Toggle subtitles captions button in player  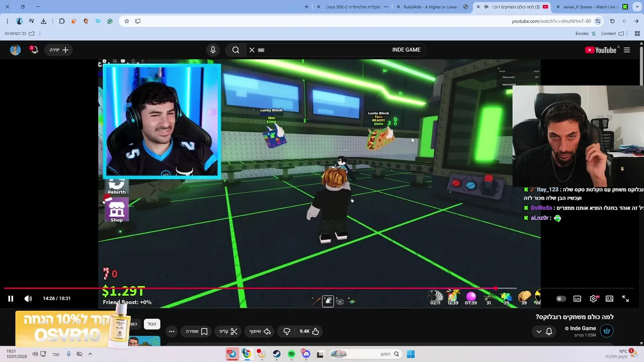(x=577, y=299)
